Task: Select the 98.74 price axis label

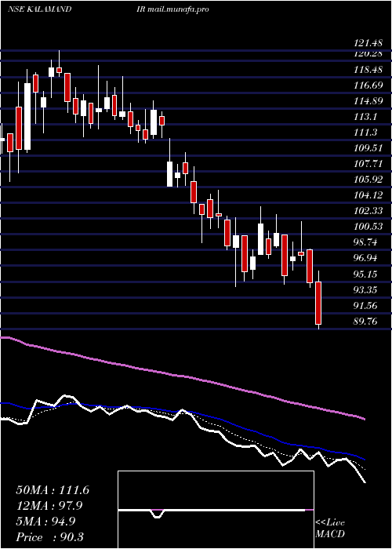Action: [x=366, y=242]
